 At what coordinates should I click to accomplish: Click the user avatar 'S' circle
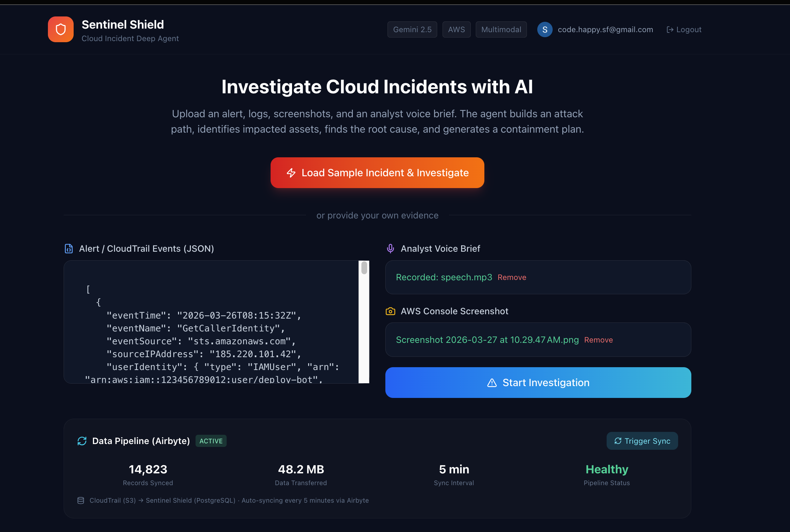click(544, 30)
